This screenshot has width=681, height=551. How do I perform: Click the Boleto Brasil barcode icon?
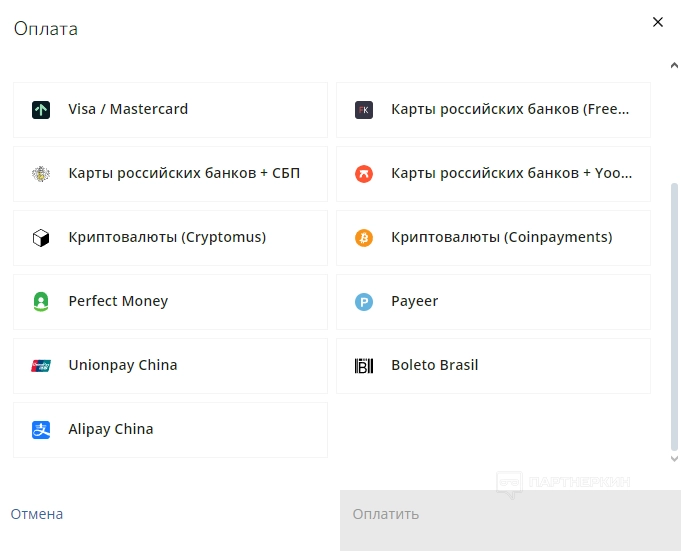(x=364, y=366)
